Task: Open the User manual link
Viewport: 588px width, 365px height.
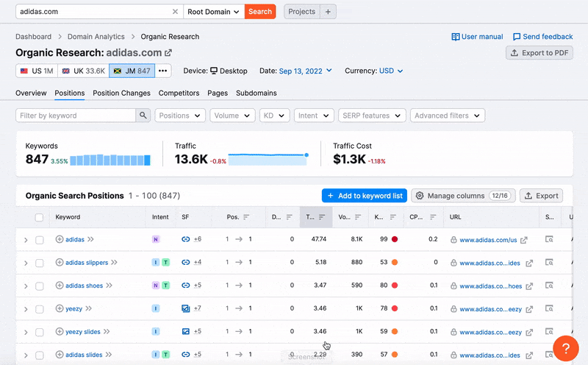Action: [x=477, y=36]
